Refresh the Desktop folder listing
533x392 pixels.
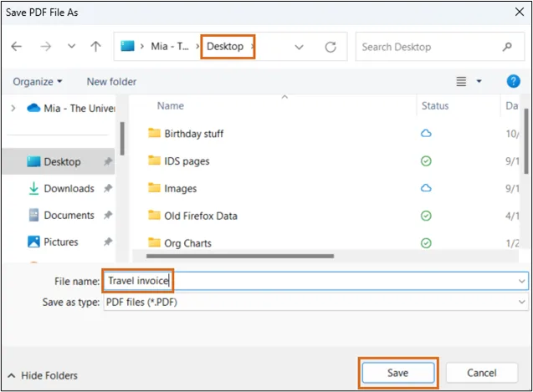pyautogui.click(x=331, y=48)
